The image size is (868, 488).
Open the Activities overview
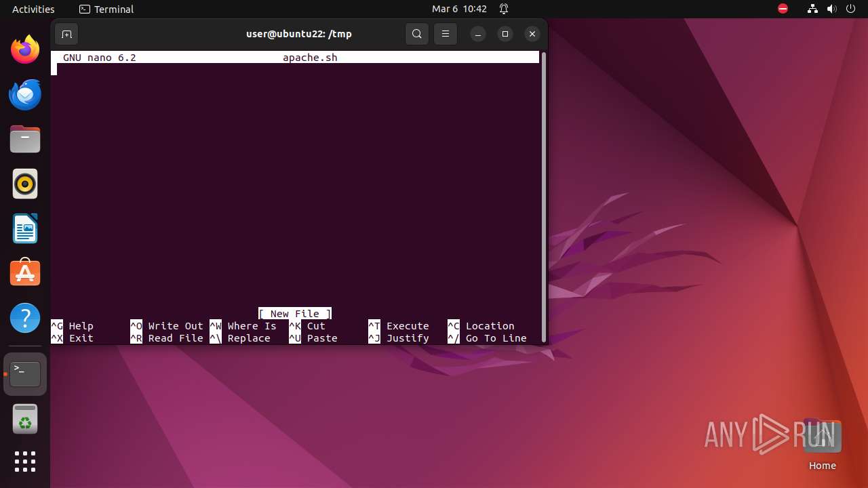coord(33,9)
